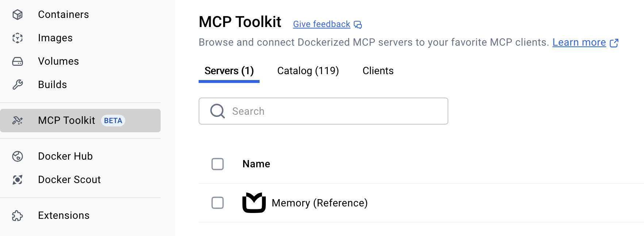
Task: Click the Memory (Reference) server logo
Action: 254,203
